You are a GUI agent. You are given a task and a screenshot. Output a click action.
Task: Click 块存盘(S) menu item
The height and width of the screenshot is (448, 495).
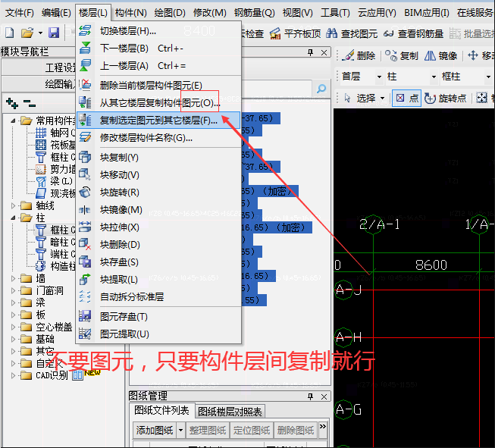pyautogui.click(x=158, y=262)
